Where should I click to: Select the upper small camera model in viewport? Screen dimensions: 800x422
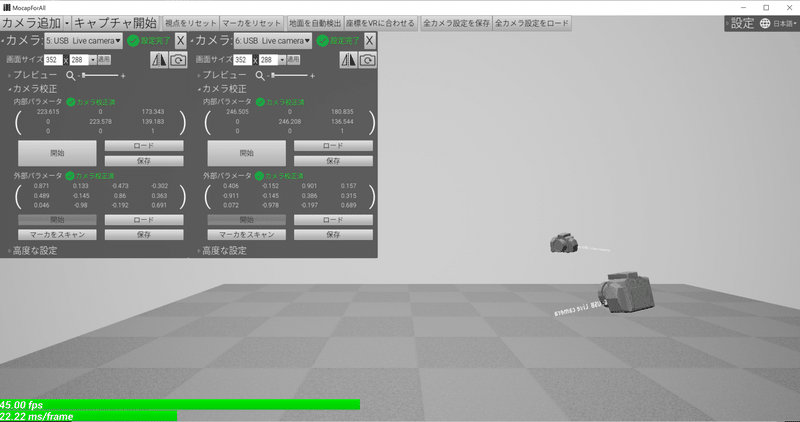pos(563,242)
